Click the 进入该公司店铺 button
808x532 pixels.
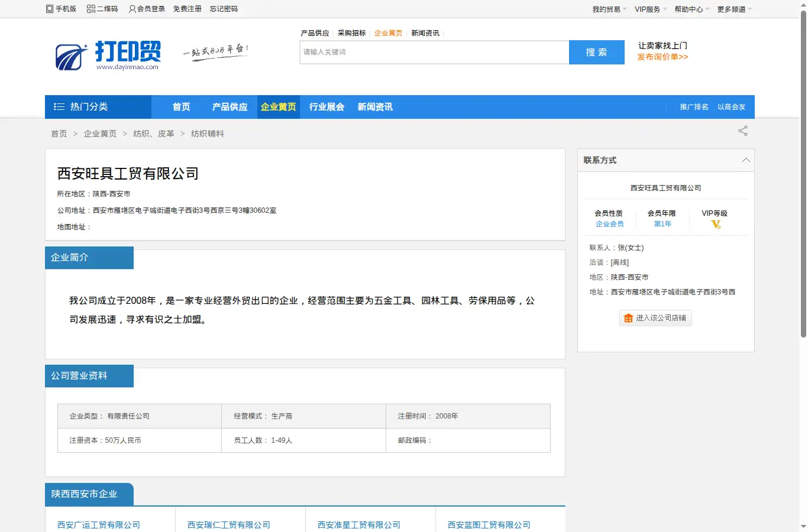(x=655, y=318)
